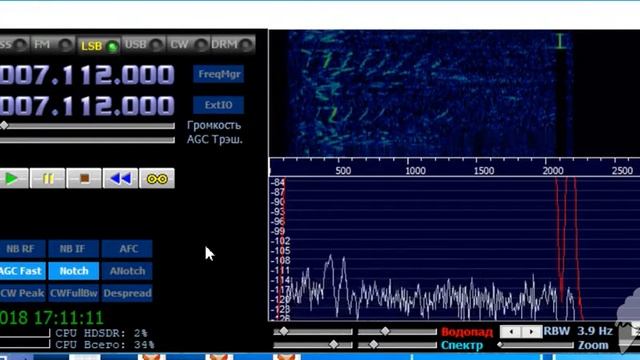Click the 1000 Hz frequency scale mark

pos(415,171)
